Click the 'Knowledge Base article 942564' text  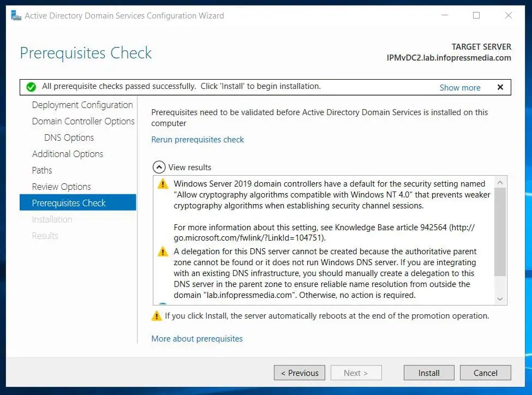391,228
